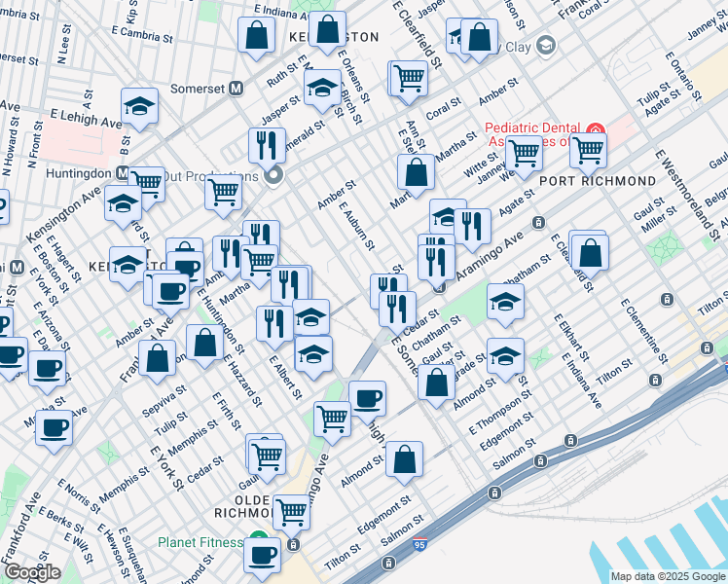Screen dimensions: 728x584
Task: Click the restaurant marker above Cedar St near E Somerset
Action: [397, 312]
